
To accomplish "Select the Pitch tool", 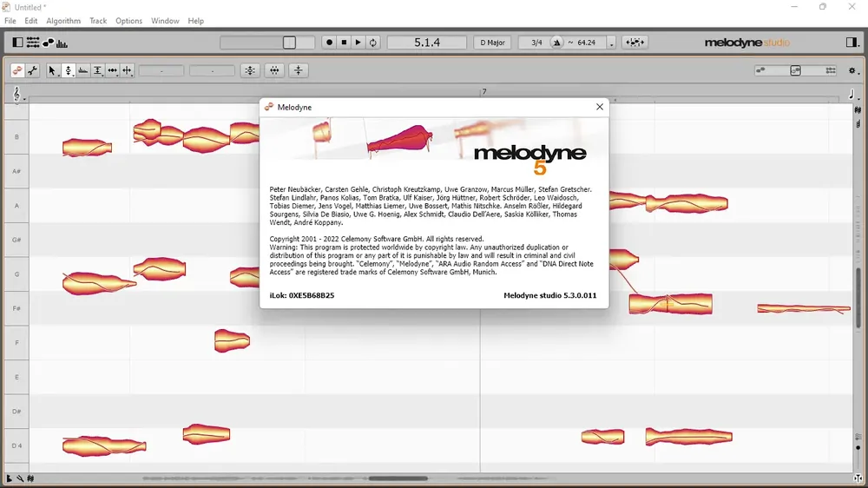I will [x=68, y=70].
